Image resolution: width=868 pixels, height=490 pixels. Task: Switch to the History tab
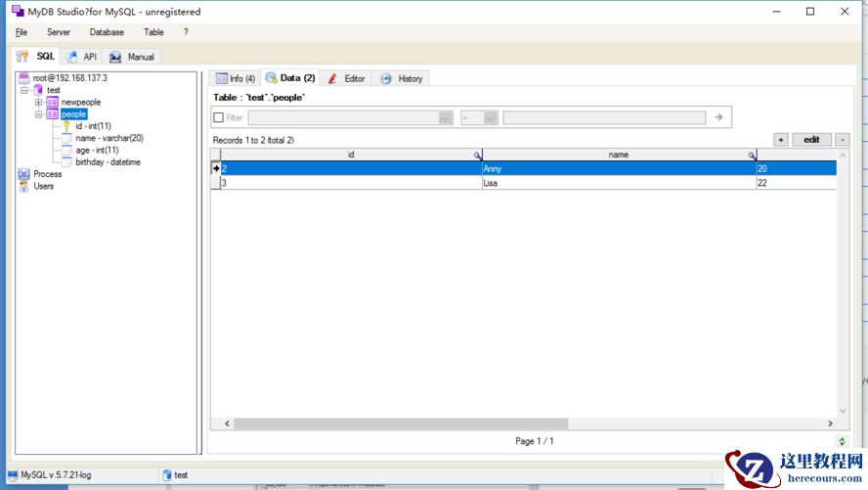point(402,78)
